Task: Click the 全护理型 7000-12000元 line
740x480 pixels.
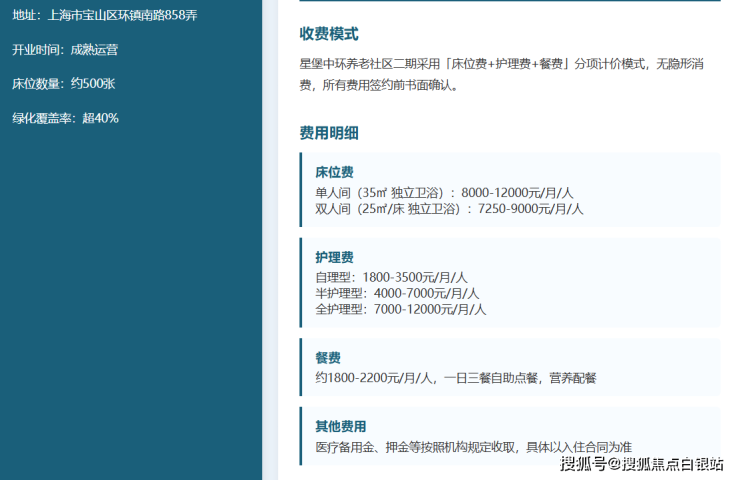Action: tap(401, 309)
